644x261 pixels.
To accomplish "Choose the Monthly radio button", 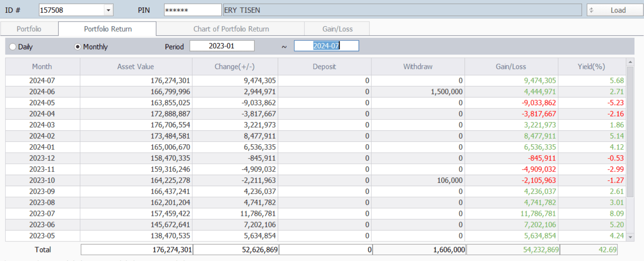I will point(77,47).
